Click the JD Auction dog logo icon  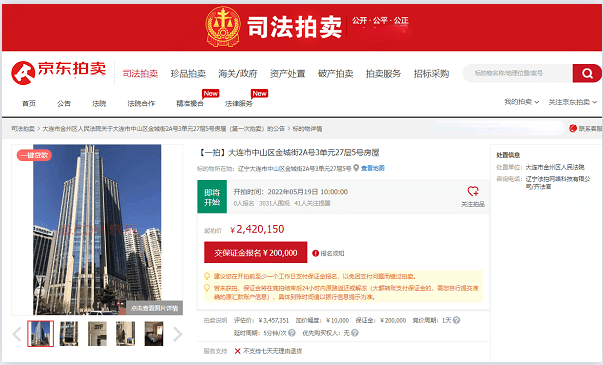23,73
